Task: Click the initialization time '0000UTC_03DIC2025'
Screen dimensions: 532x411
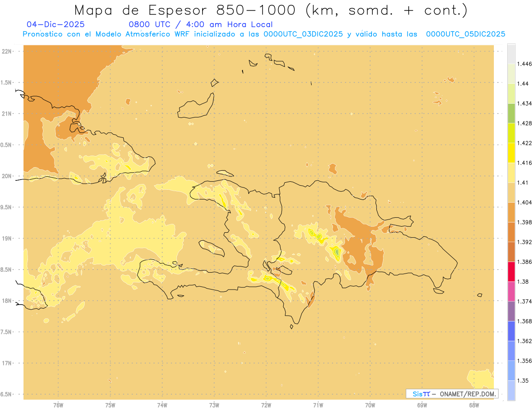Action: (303, 34)
